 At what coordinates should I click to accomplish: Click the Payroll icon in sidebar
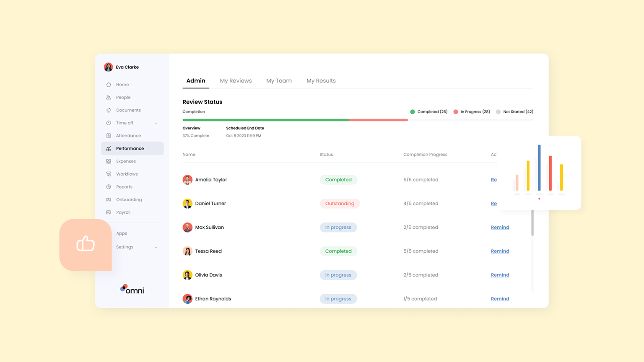coord(109,212)
